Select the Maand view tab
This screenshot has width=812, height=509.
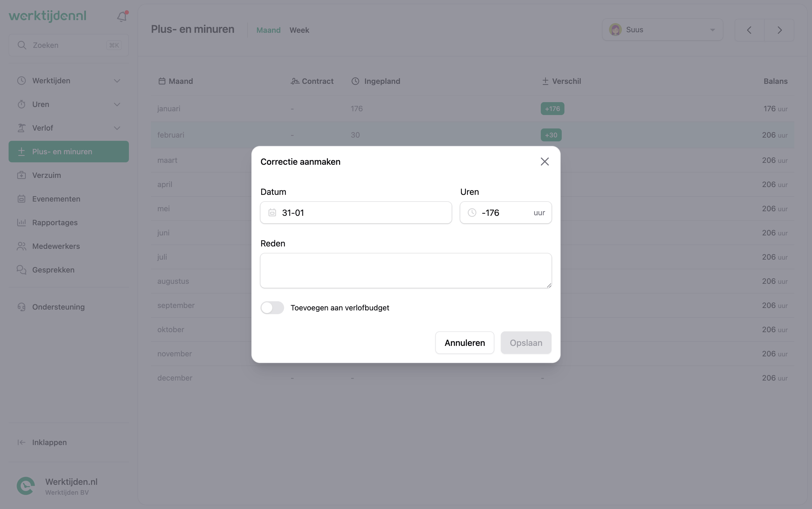coord(268,30)
